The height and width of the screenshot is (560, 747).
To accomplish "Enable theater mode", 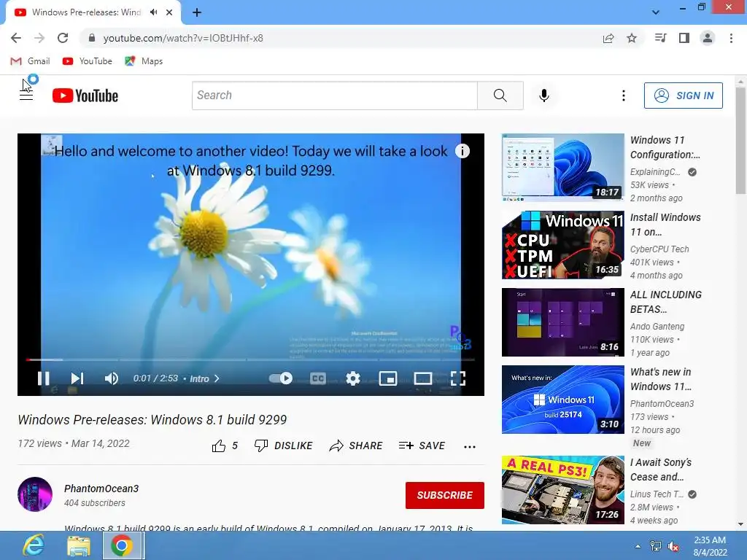I will (422, 378).
